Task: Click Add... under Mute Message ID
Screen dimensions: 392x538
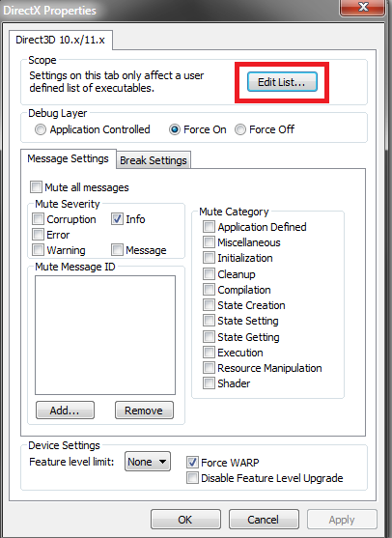Action: pos(65,410)
